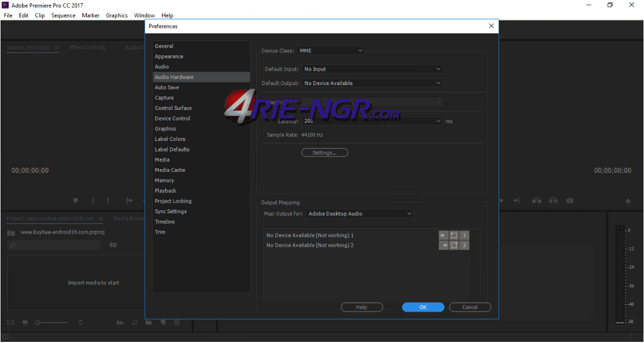The width and height of the screenshot is (644, 343).
Task: Toggle the surround position icon for row 2
Action: [x=454, y=245]
